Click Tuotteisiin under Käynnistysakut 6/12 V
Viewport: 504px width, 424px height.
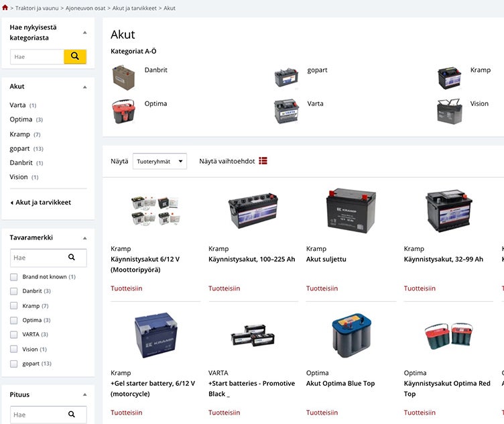pyautogui.click(x=126, y=288)
